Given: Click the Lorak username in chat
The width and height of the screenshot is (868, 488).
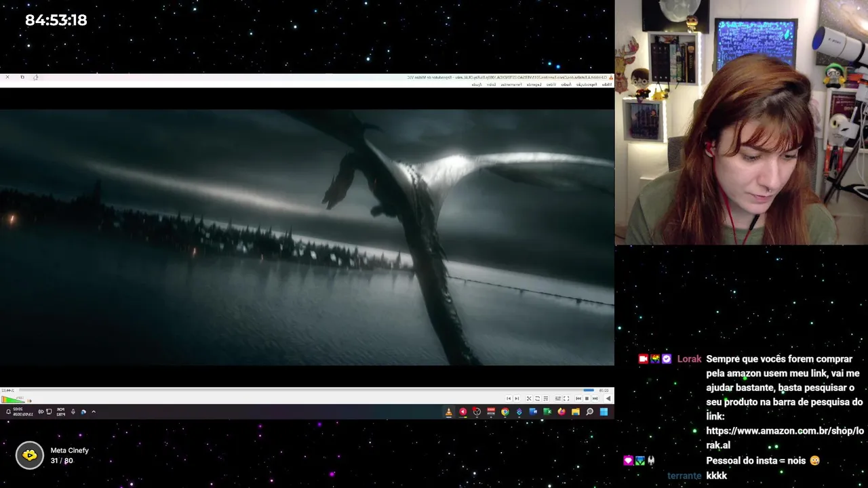Looking at the screenshot, I should (689, 359).
